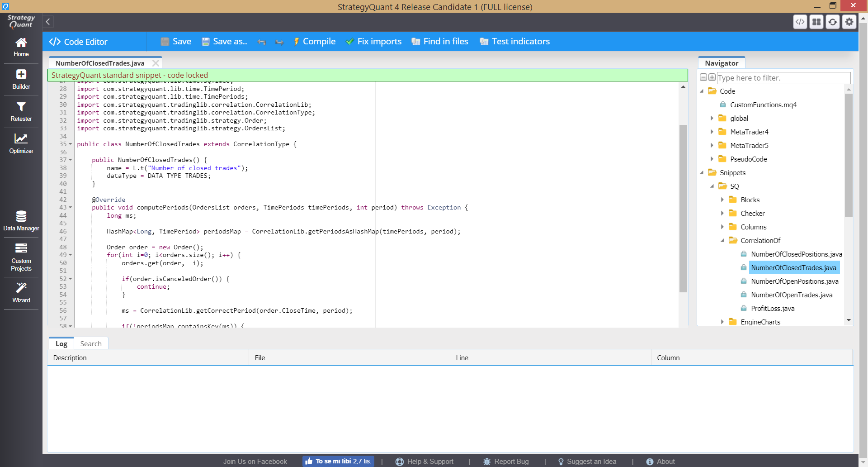The height and width of the screenshot is (467, 868).
Task: Open Find in files
Action: 440,42
